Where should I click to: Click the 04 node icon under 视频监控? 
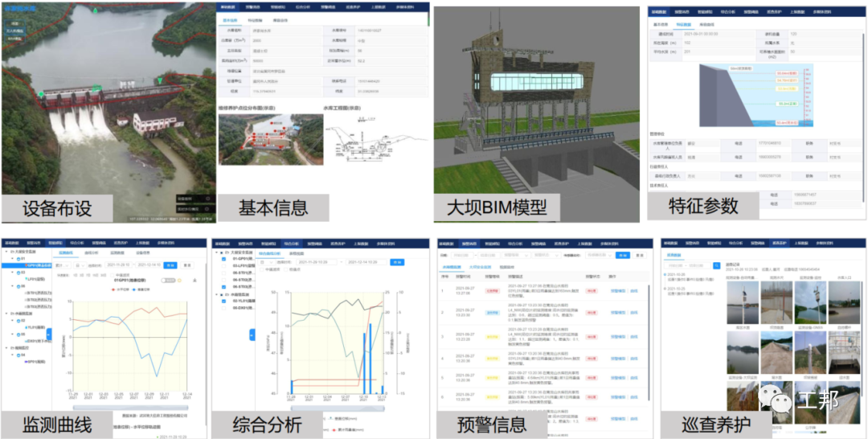[x=18, y=355]
